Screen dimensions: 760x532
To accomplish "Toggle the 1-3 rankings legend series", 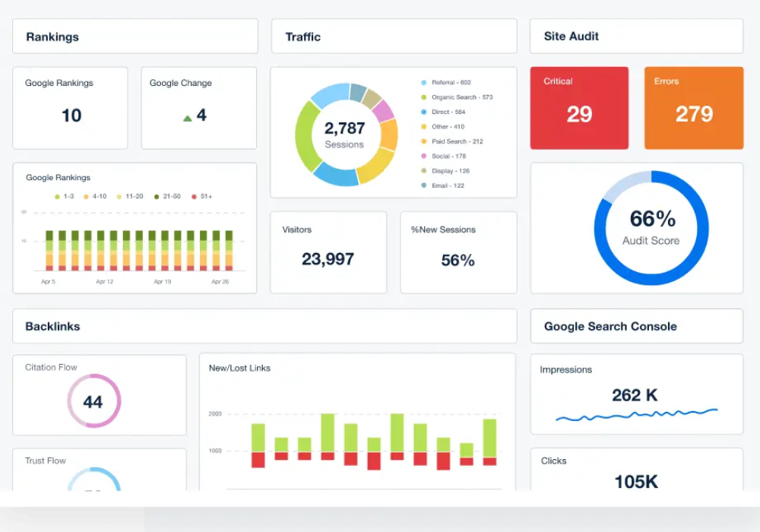I will [64, 197].
